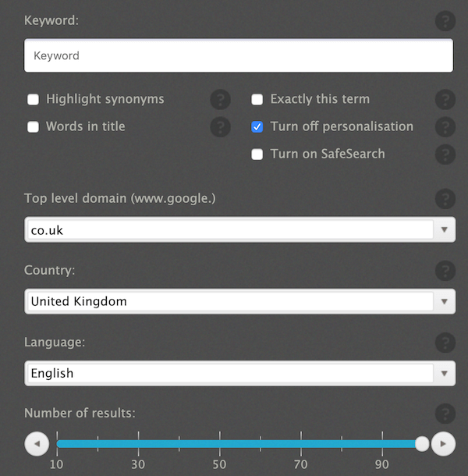Click the slider's left decrease arrow

point(37,444)
